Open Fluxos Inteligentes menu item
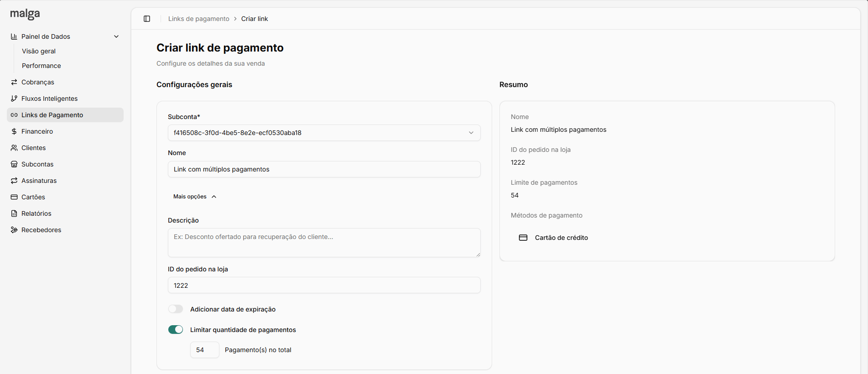The image size is (868, 374). point(65,99)
